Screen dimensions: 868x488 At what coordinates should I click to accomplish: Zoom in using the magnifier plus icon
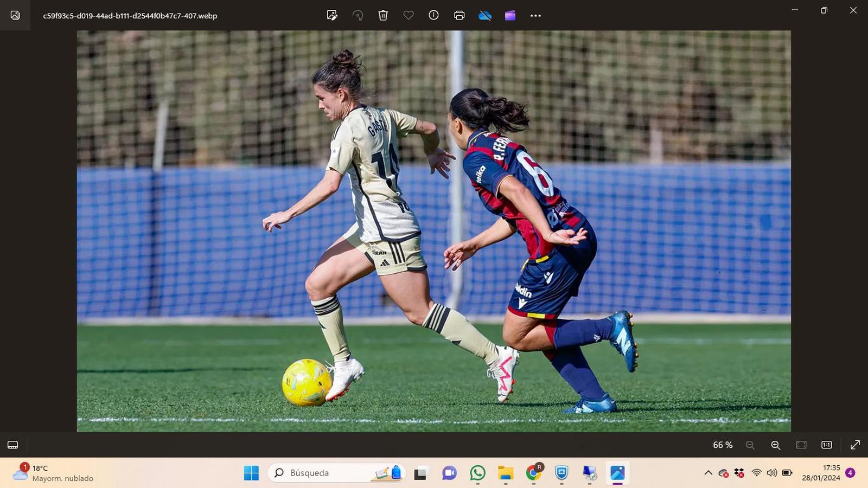click(x=776, y=445)
